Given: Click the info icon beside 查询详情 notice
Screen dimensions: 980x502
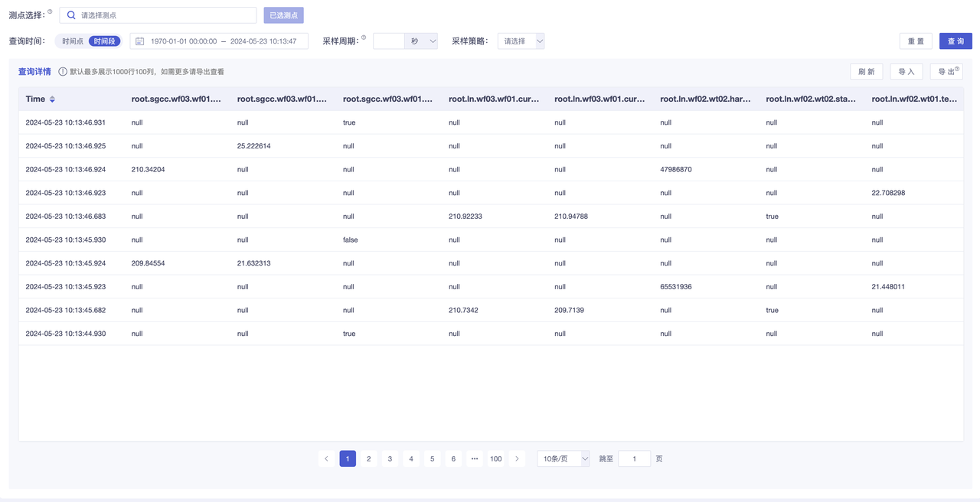Looking at the screenshot, I should coord(63,72).
